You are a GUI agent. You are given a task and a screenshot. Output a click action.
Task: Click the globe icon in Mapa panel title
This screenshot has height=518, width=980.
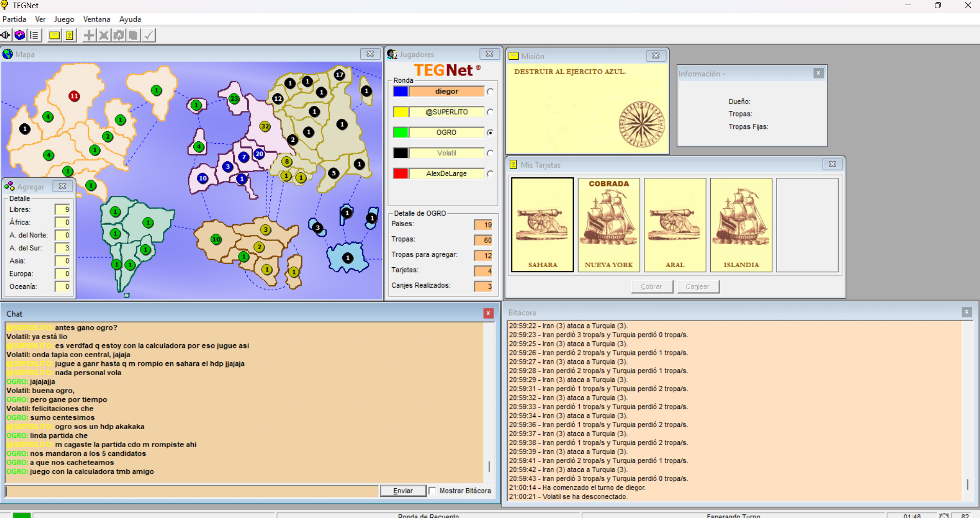coord(8,54)
